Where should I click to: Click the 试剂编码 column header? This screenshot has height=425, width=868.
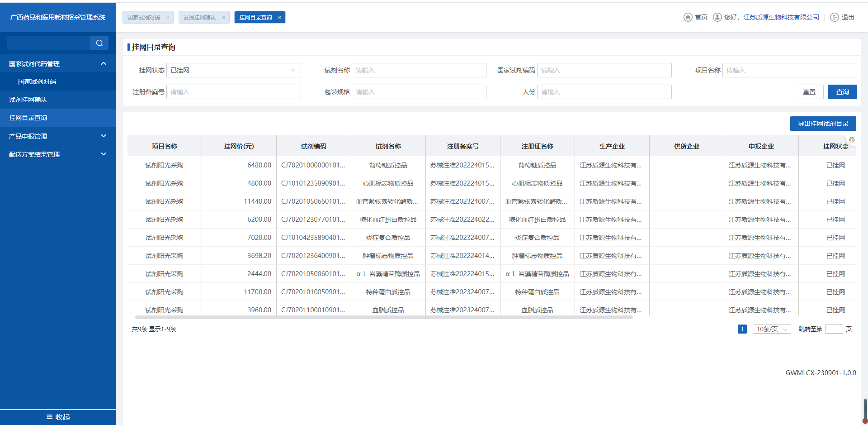[314, 146]
